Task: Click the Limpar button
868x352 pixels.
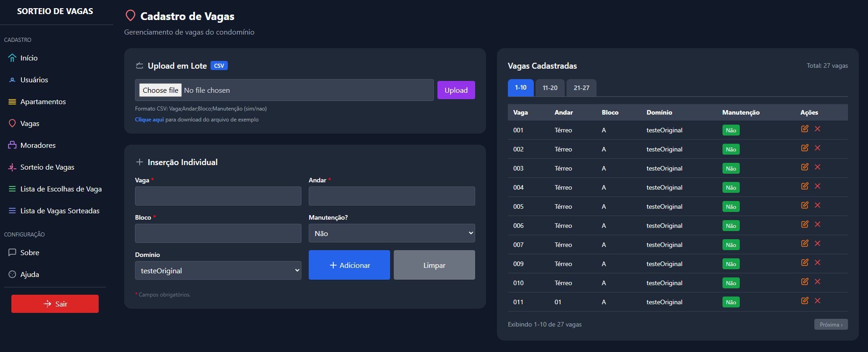Action: (434, 265)
